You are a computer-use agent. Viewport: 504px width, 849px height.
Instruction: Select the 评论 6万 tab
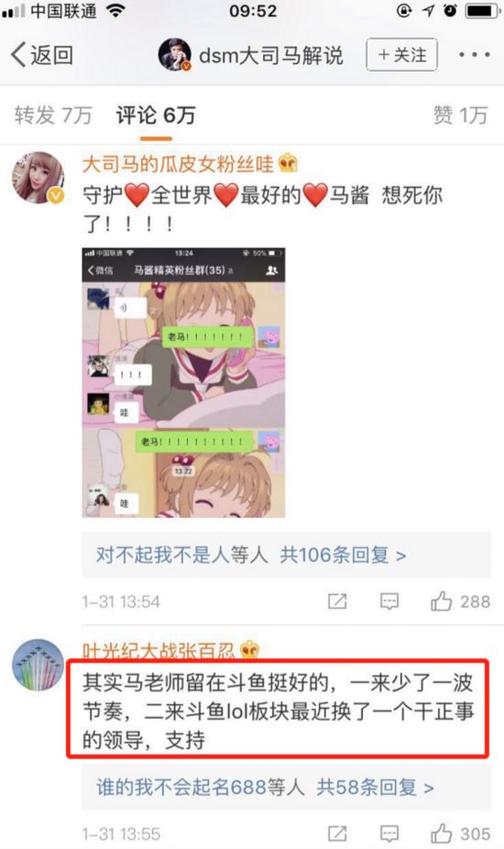coord(156,116)
